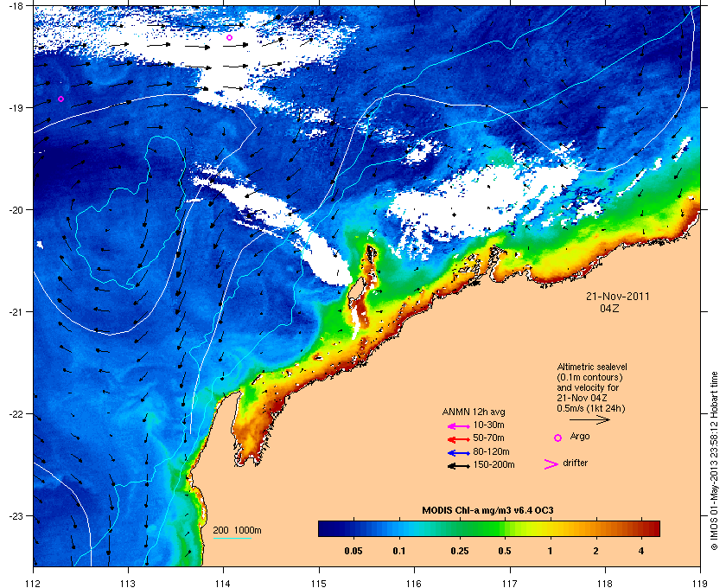Click the Argo float marker near 112.3E, 18.9S
Screen dimensions: 726x588
(60, 99)
